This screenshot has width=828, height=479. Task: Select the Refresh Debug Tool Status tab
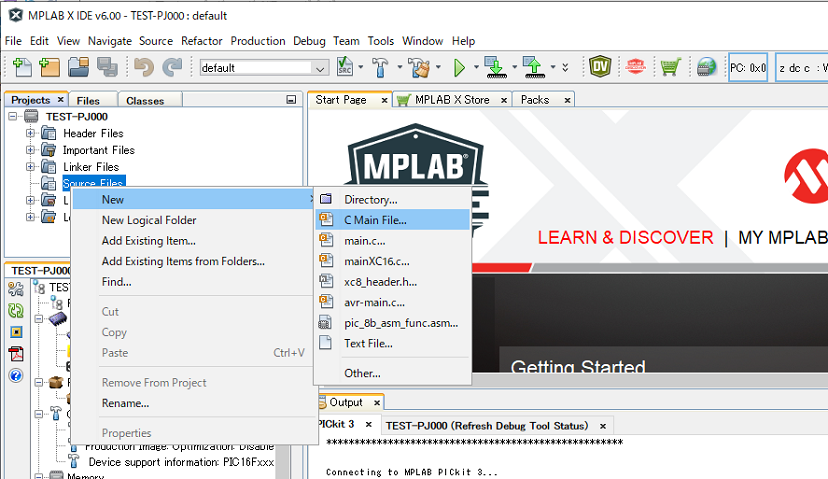[x=486, y=426]
